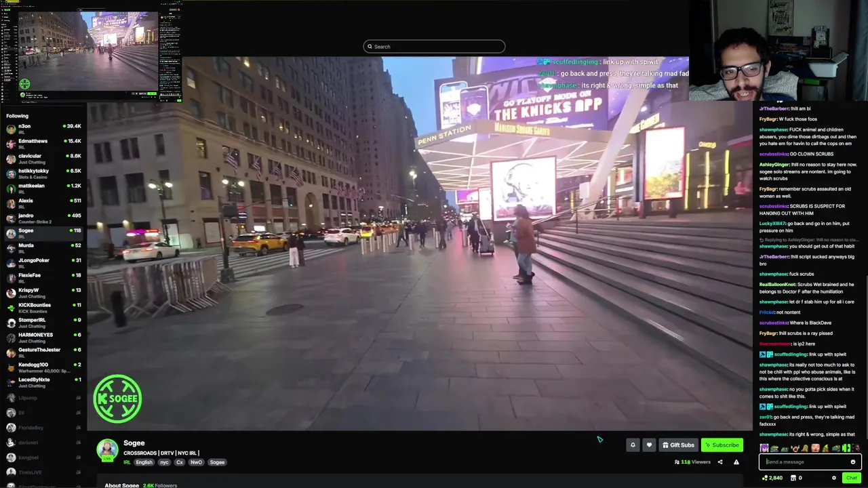Select the Cx tag

(180, 462)
